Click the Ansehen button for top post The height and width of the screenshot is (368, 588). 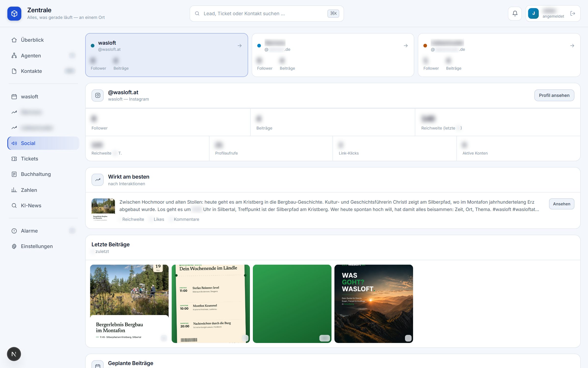click(x=562, y=204)
